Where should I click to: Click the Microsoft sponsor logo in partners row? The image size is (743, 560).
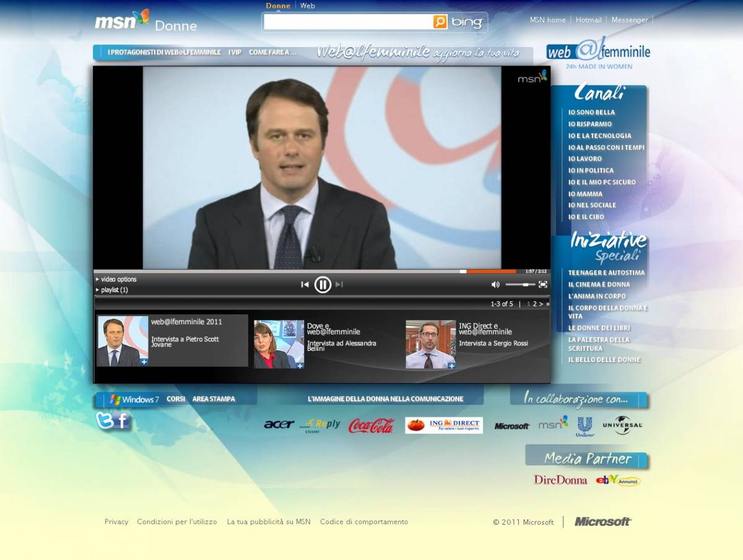512,426
